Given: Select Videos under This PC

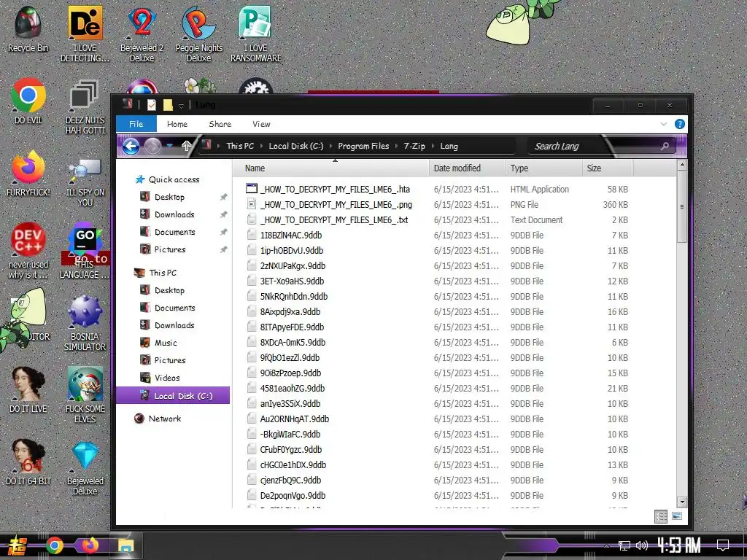Looking at the screenshot, I should (167, 378).
